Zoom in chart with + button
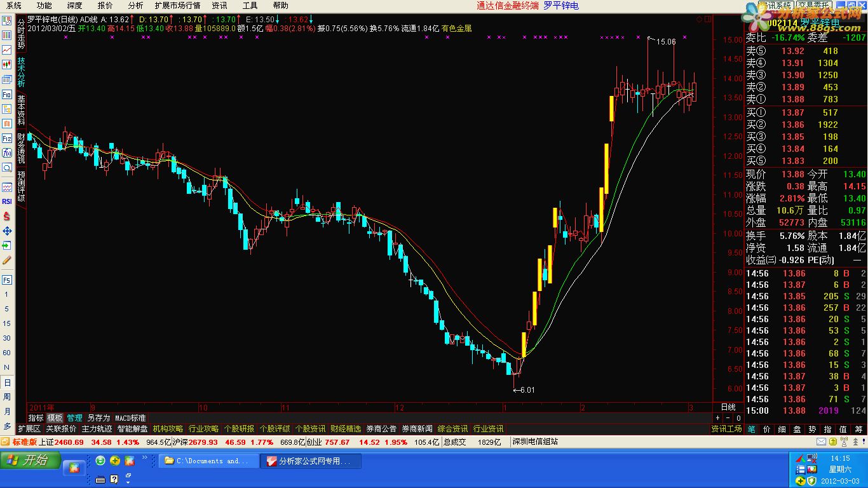The height and width of the screenshot is (488, 868). click(x=718, y=418)
